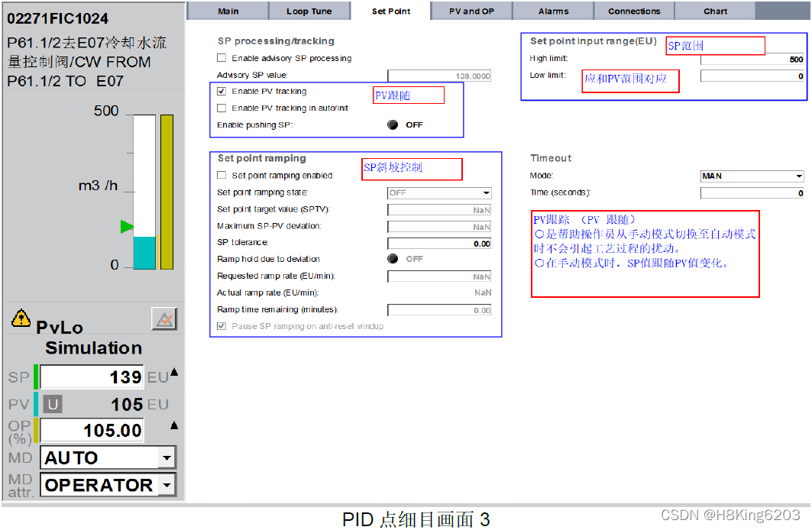Viewport: 812px width, 530px height.
Task: Open the Timeout Mode dropdown showing MAN
Action: [x=752, y=176]
